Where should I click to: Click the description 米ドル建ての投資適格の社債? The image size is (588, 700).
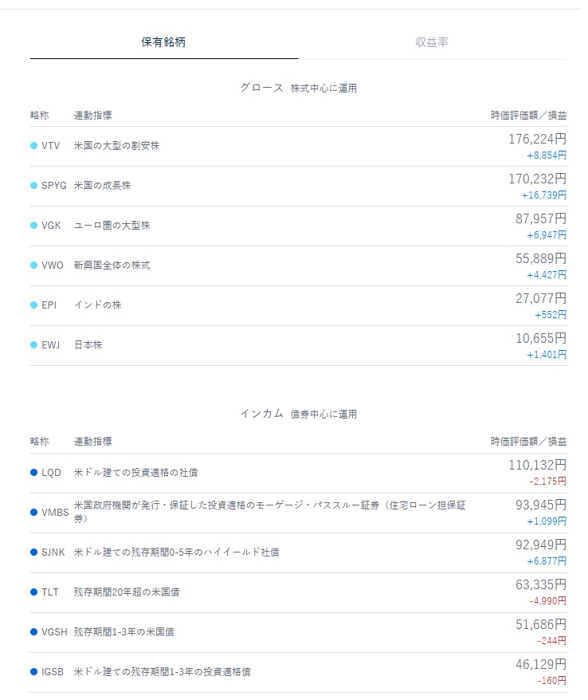coord(135,472)
